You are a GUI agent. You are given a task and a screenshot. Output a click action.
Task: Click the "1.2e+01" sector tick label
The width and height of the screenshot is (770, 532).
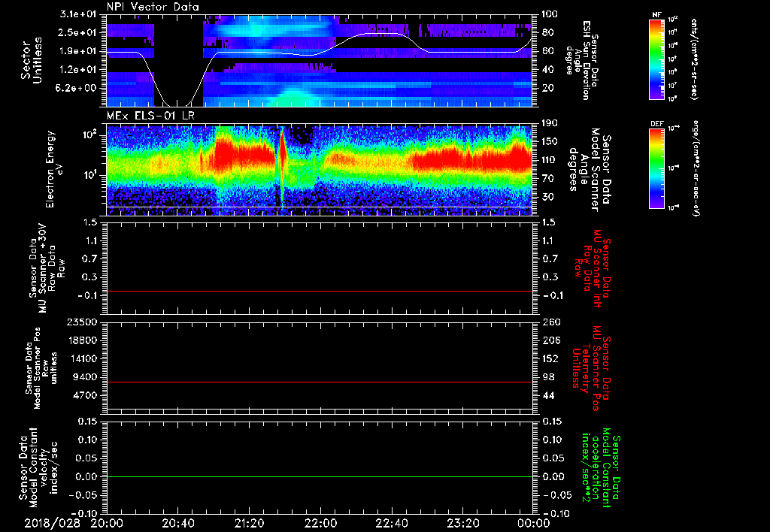click(80, 70)
